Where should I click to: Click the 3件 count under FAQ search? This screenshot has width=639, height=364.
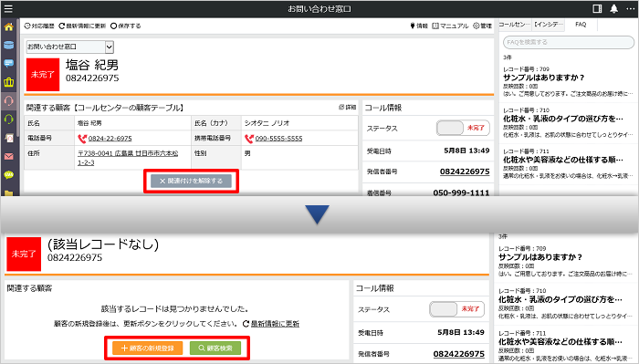[508, 57]
